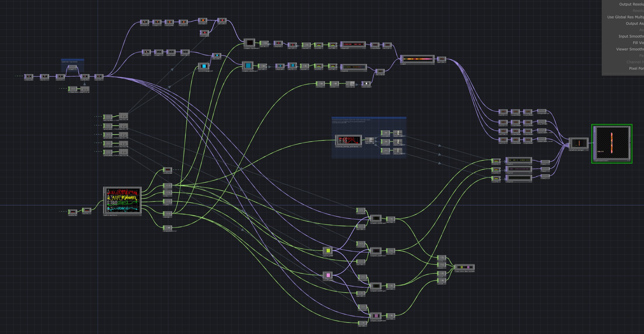
Task: Select the trail node feeding chopto3
Action: coord(496,179)
